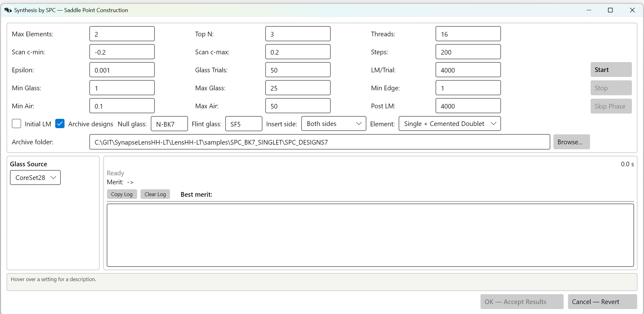Browse for an archive folder
Image resolution: width=644 pixels, height=314 pixels.
click(x=571, y=142)
